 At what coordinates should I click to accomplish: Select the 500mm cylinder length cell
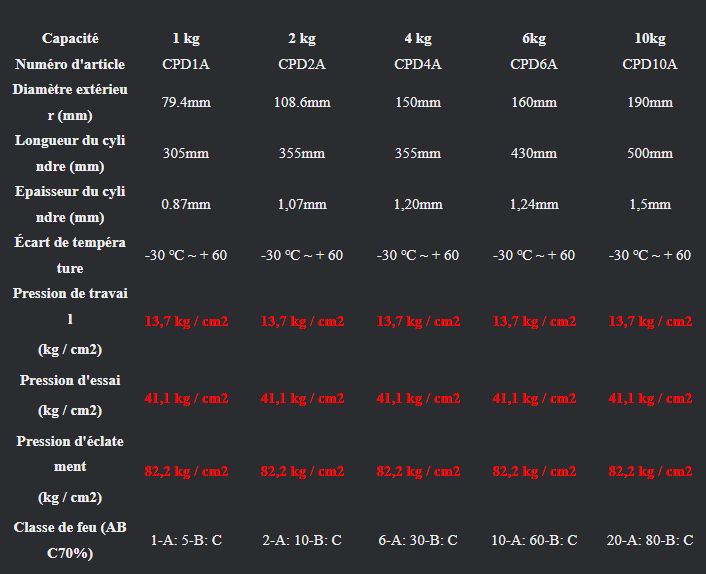coord(650,153)
